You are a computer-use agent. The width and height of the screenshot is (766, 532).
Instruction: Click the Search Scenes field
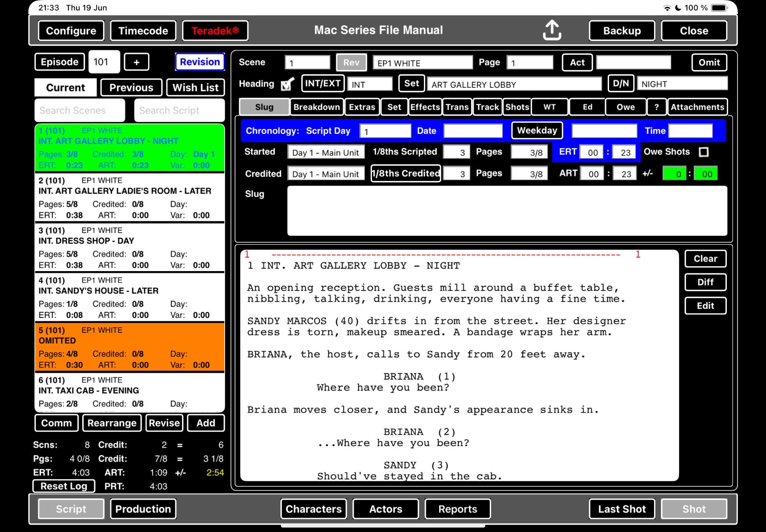pyautogui.click(x=80, y=111)
